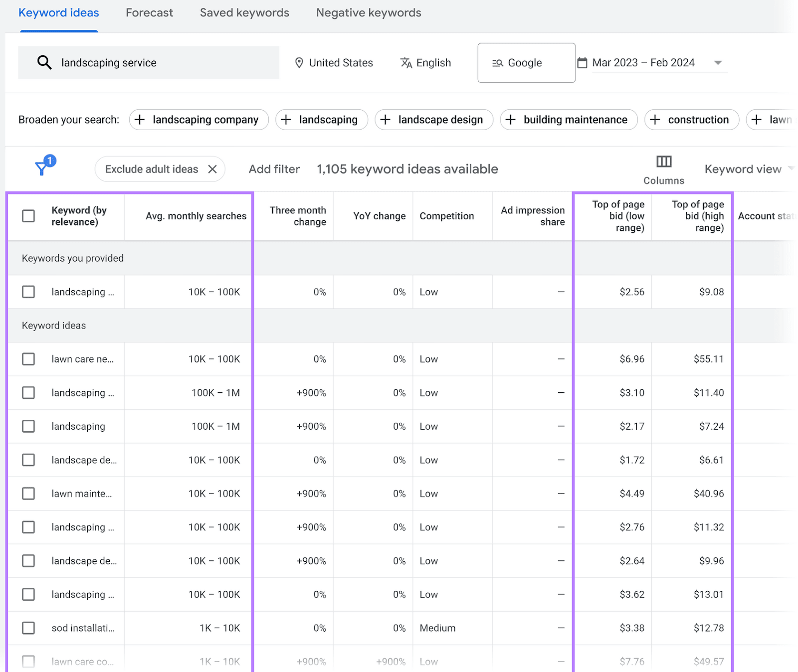
Task: Toggle the select-all keywords checkbox
Action: click(28, 216)
